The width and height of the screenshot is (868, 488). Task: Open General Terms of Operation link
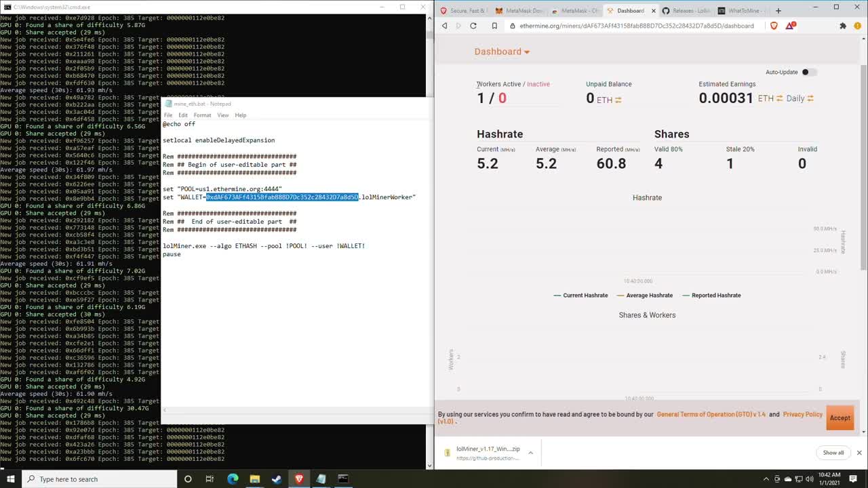point(711,414)
